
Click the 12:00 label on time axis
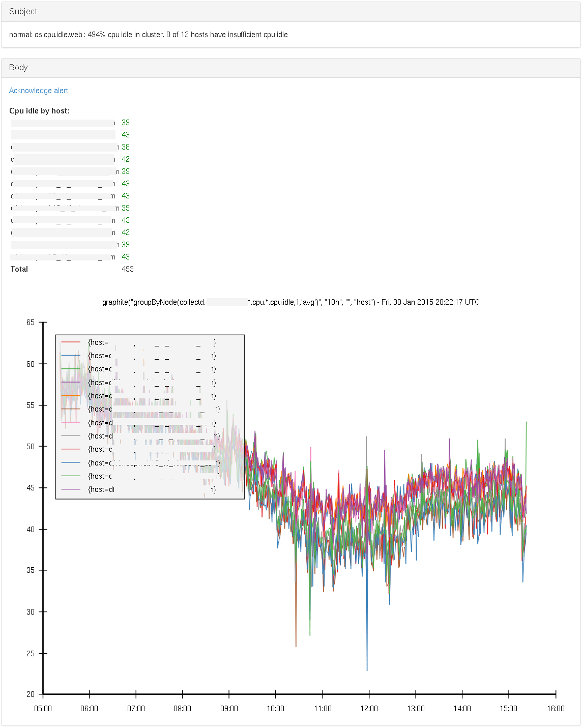tap(369, 709)
